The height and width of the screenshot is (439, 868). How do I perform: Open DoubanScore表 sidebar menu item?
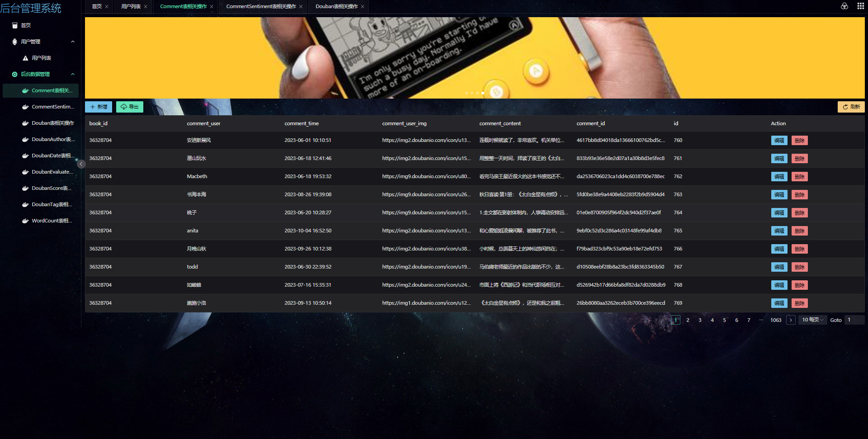point(41,188)
